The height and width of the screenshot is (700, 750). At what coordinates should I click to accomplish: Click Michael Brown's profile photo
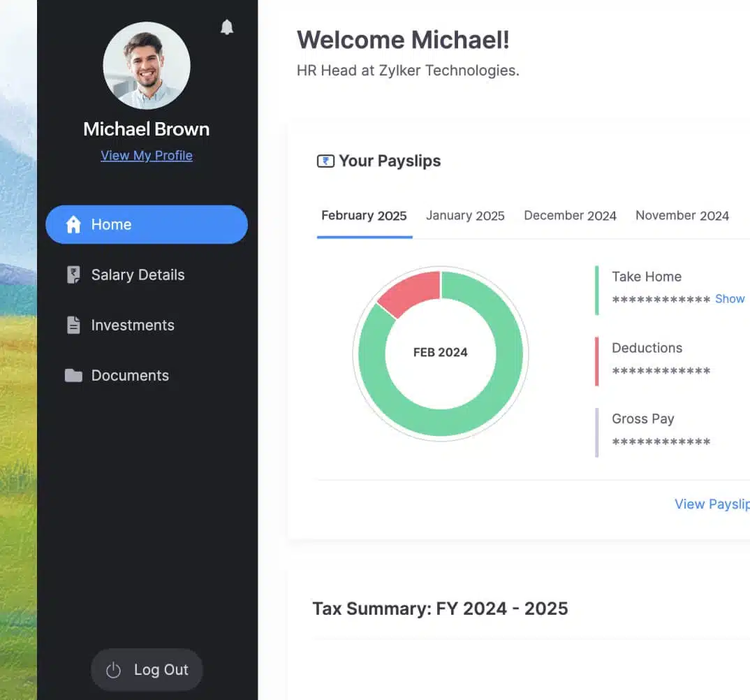click(x=147, y=66)
